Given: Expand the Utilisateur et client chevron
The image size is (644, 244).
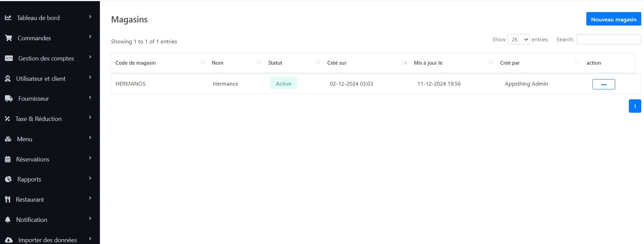Looking at the screenshot, I should [90, 77].
